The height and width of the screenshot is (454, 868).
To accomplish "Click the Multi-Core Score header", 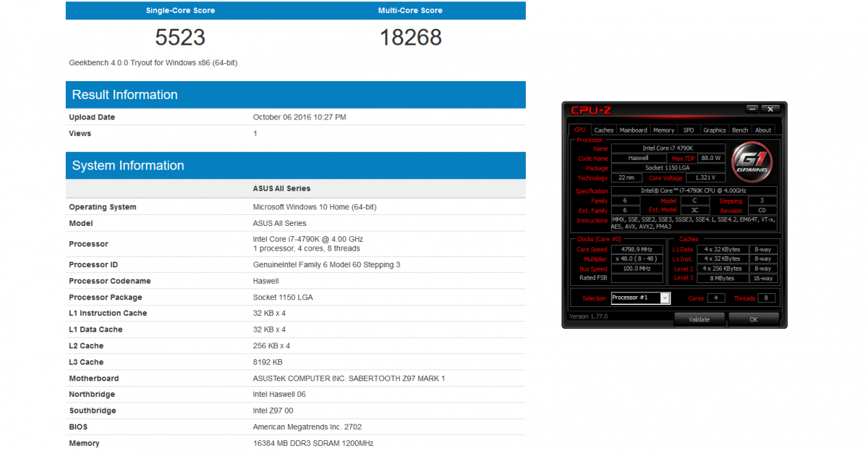I will point(410,10).
